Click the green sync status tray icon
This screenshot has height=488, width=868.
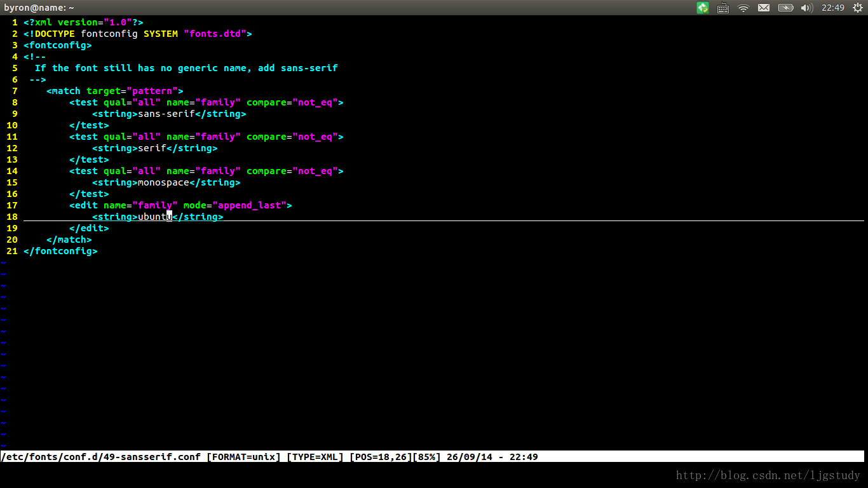tap(702, 8)
